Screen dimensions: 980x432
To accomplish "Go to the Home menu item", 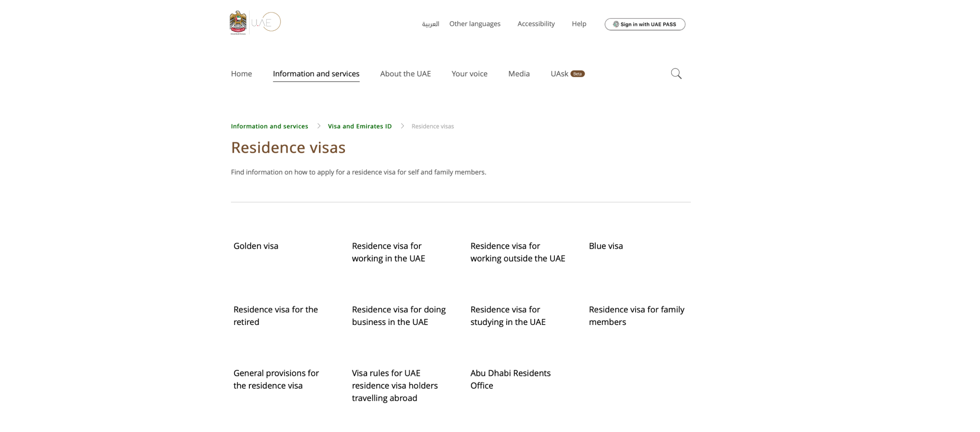I will [x=241, y=74].
